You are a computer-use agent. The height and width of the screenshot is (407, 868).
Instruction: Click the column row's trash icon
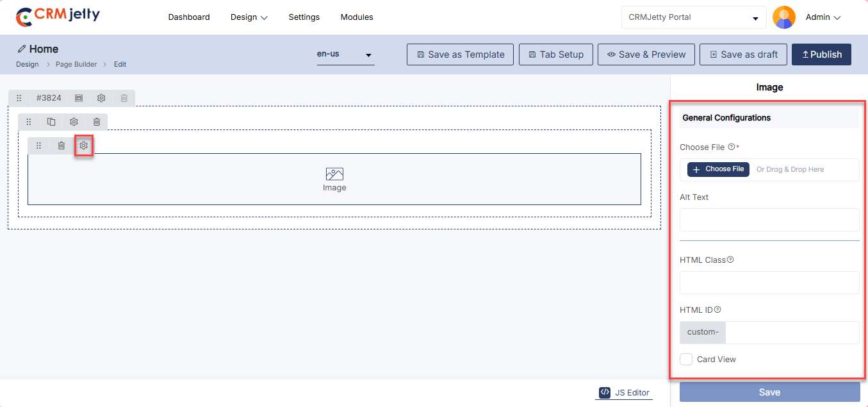click(97, 122)
